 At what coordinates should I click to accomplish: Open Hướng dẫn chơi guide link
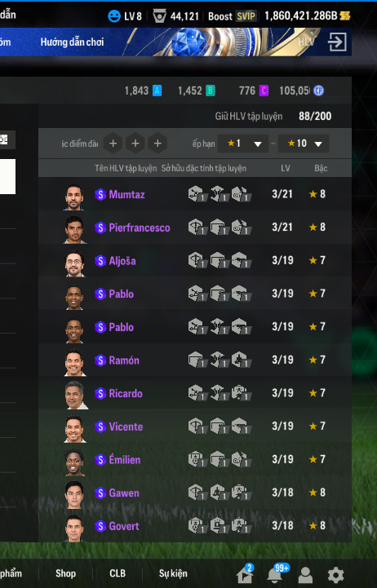pyautogui.click(x=72, y=42)
